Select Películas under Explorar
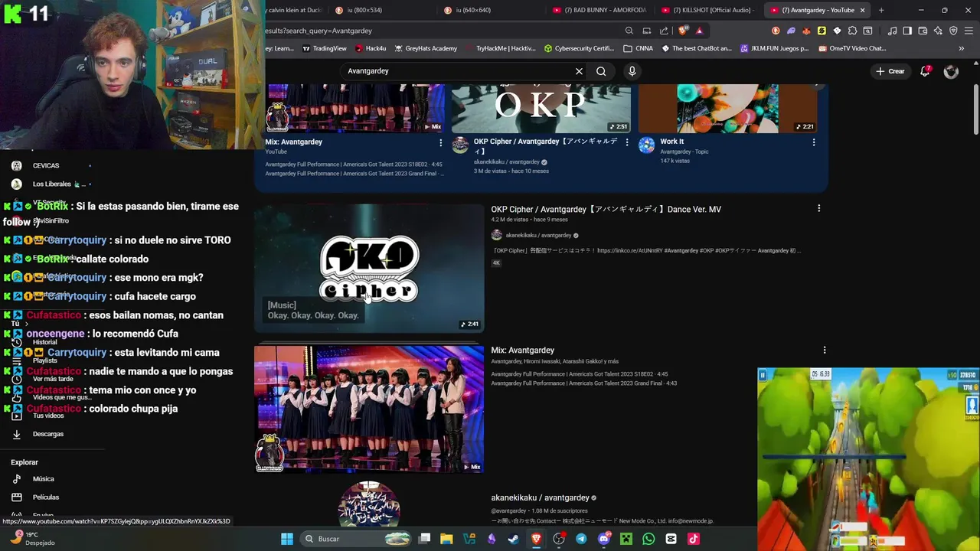The width and height of the screenshot is (980, 551). point(45,497)
